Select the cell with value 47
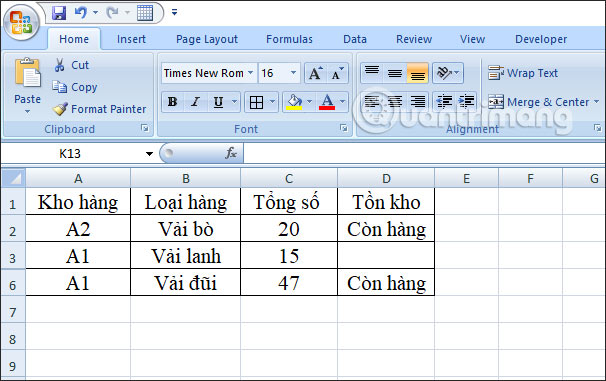This screenshot has height=381, width=606. [289, 282]
